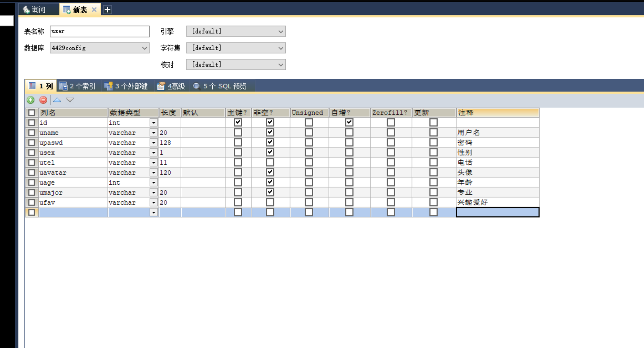Image resolution: width=644 pixels, height=348 pixels.
Task: Move column down with the down arrow
Action: tap(70, 100)
